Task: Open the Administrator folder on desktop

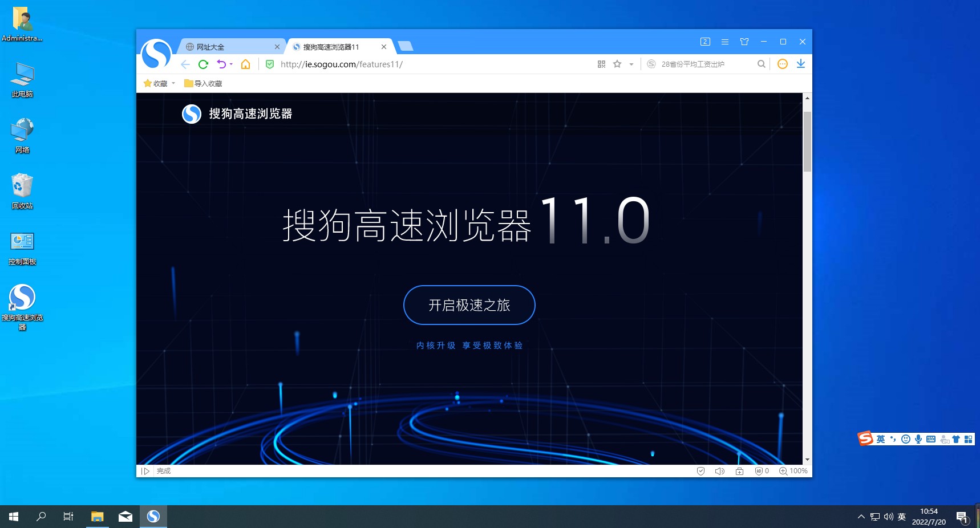Action: point(22,24)
